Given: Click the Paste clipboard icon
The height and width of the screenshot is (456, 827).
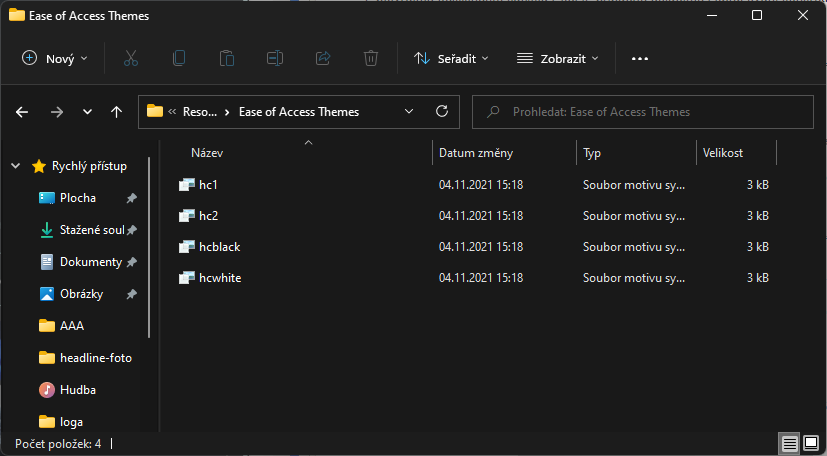Looking at the screenshot, I should pos(227,58).
